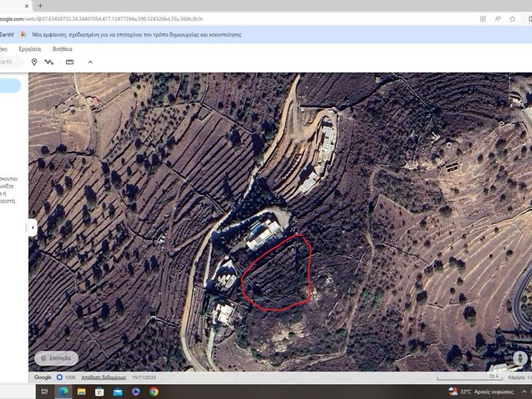Add page to favorites with star icon

tap(513, 19)
